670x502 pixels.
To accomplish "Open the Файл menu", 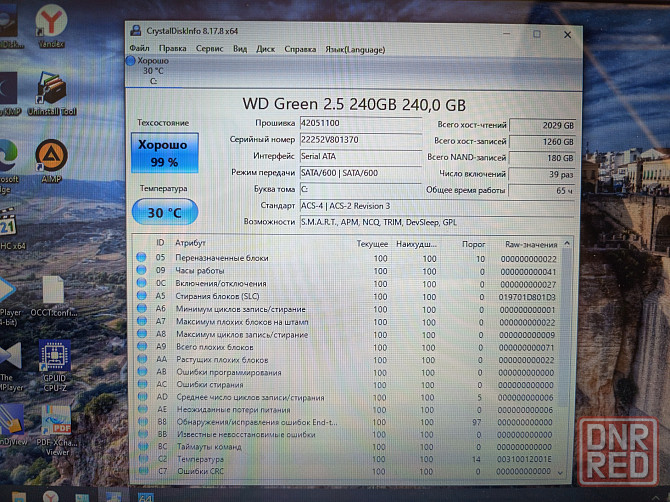I will tap(139, 49).
